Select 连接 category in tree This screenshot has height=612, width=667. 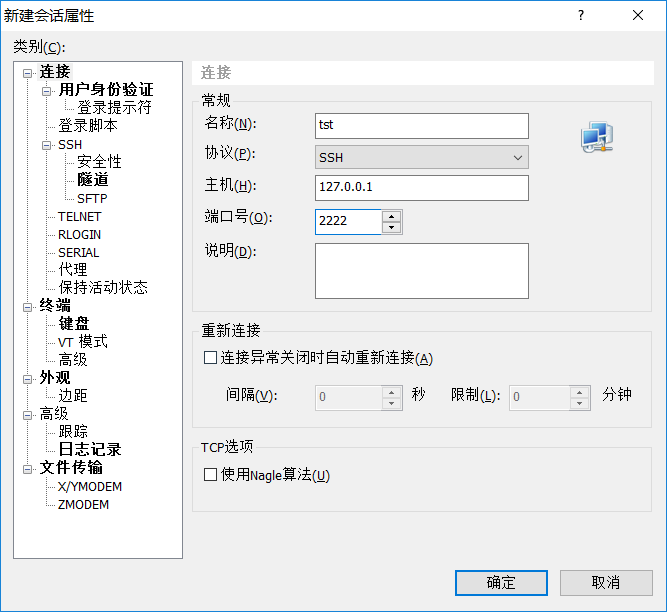pos(55,72)
